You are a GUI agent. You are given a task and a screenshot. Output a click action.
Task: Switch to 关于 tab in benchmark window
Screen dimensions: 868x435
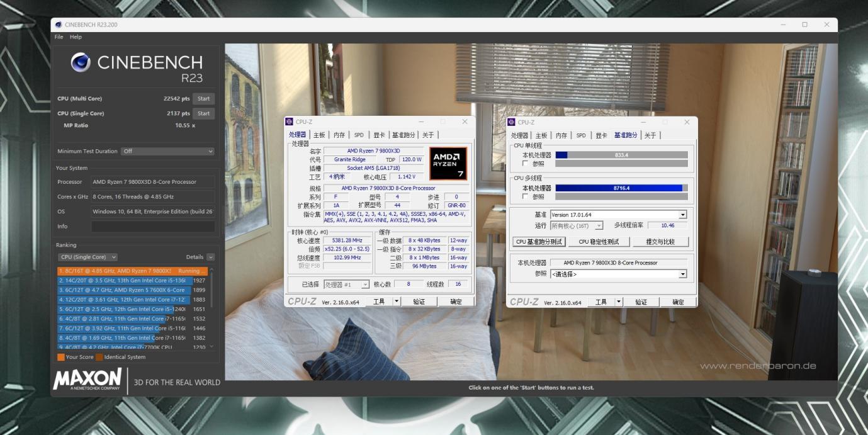pyautogui.click(x=650, y=135)
